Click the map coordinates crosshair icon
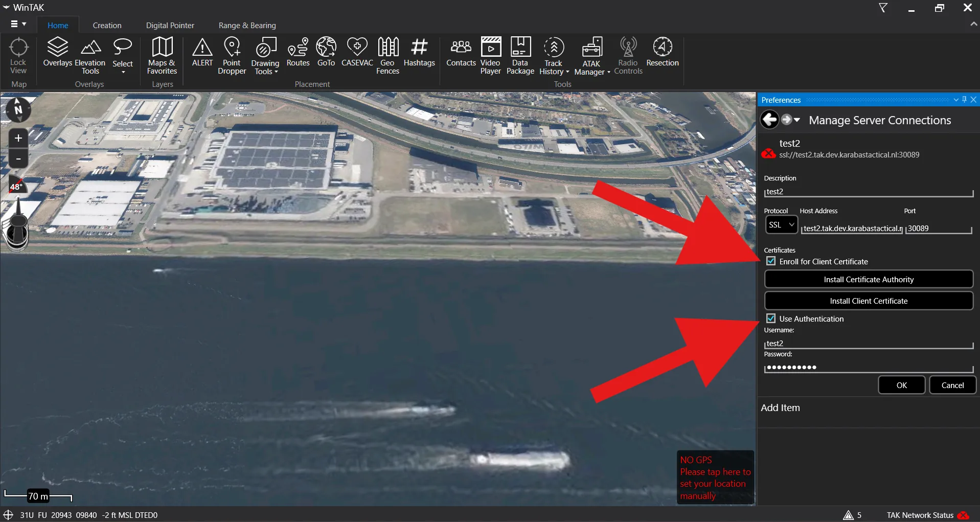 (x=8, y=515)
